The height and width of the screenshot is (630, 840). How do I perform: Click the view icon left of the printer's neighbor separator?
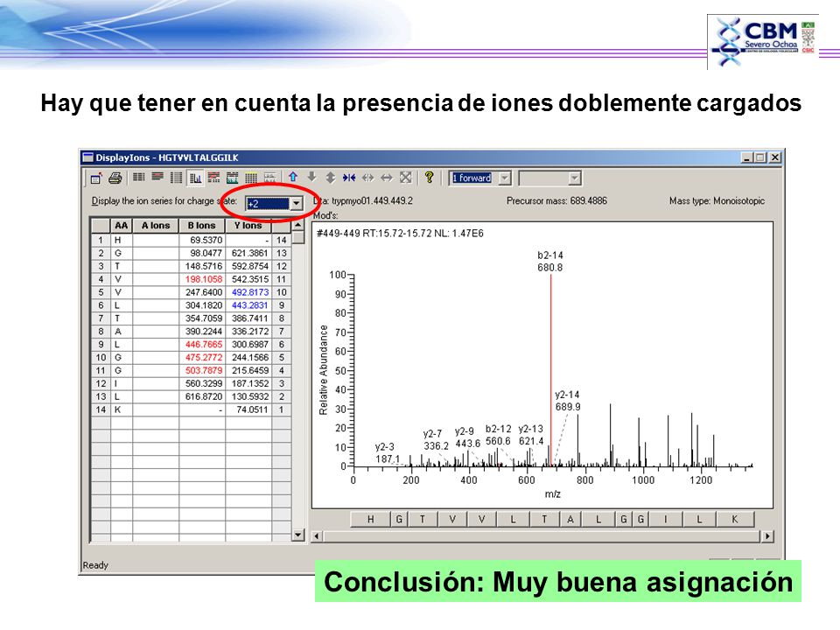[139, 178]
